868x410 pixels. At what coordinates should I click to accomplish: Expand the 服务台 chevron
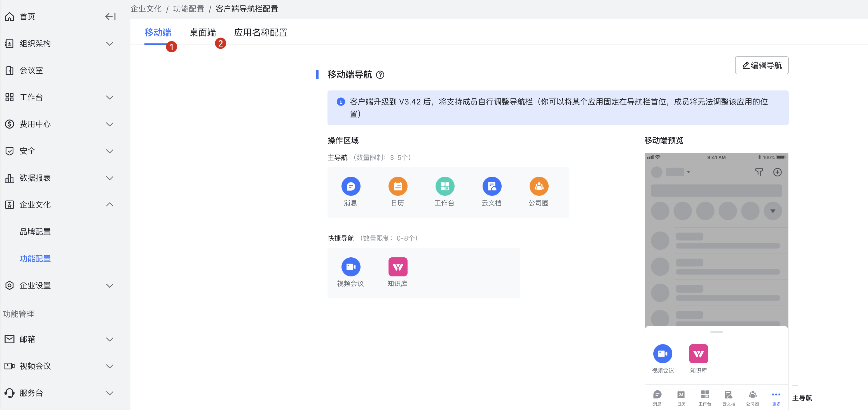[x=109, y=393]
